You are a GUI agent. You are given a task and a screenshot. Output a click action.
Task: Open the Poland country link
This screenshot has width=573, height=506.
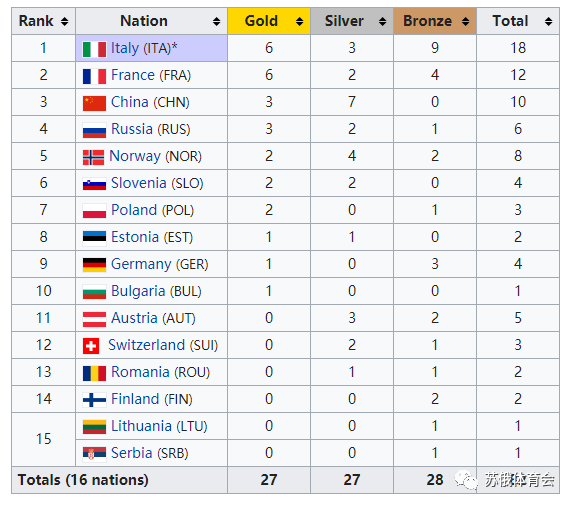coord(134,210)
